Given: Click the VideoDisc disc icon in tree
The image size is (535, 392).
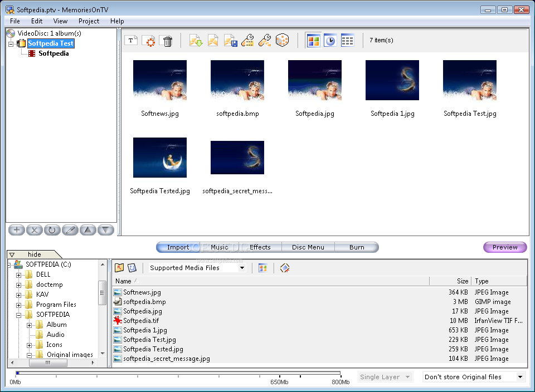Looking at the screenshot, I should 11,33.
